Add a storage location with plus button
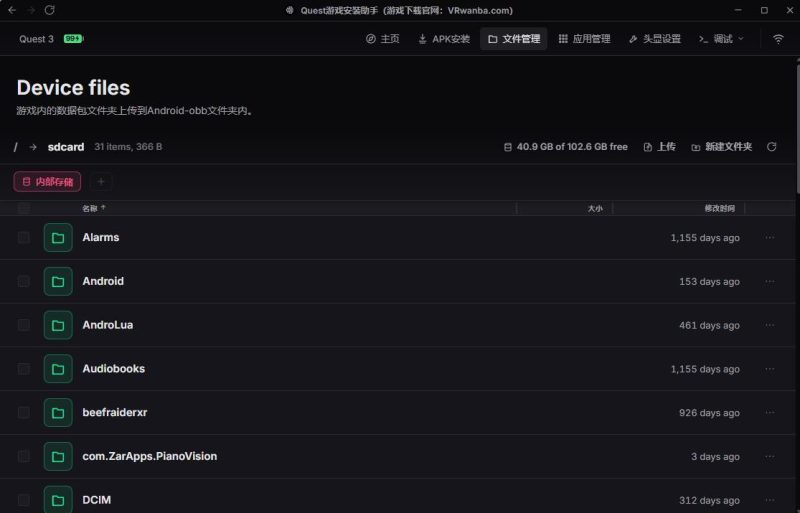 tap(101, 182)
